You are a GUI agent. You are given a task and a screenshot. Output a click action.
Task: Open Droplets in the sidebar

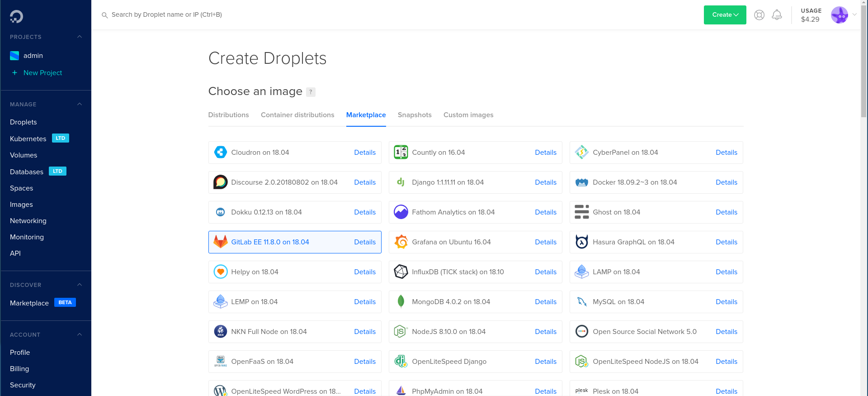(x=24, y=122)
